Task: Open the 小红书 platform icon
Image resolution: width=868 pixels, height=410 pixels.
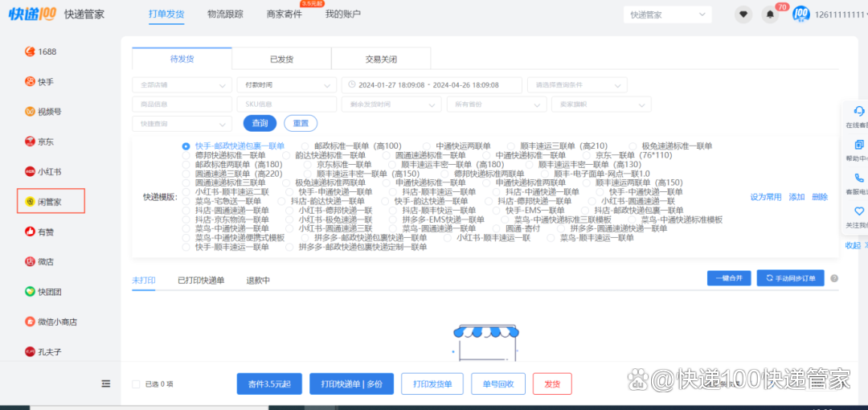Action: coord(30,171)
